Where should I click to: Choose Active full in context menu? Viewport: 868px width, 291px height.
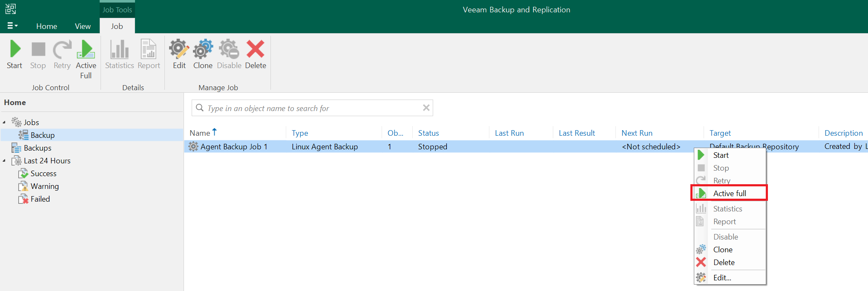(730, 194)
